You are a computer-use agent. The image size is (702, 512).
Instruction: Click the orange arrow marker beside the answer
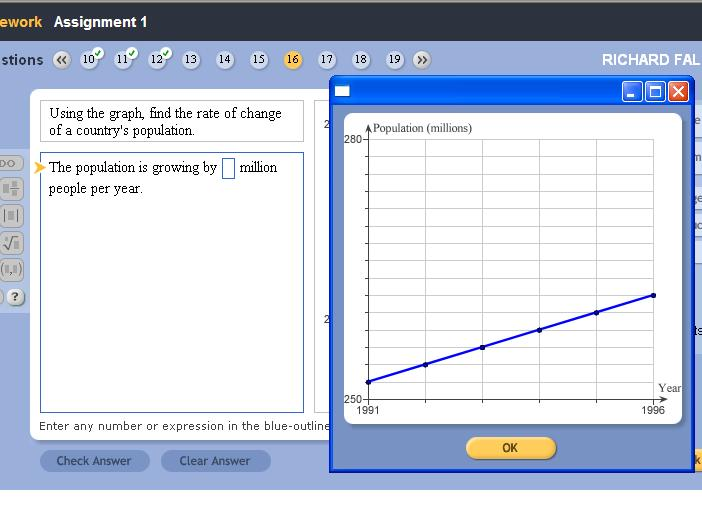pyautogui.click(x=40, y=167)
